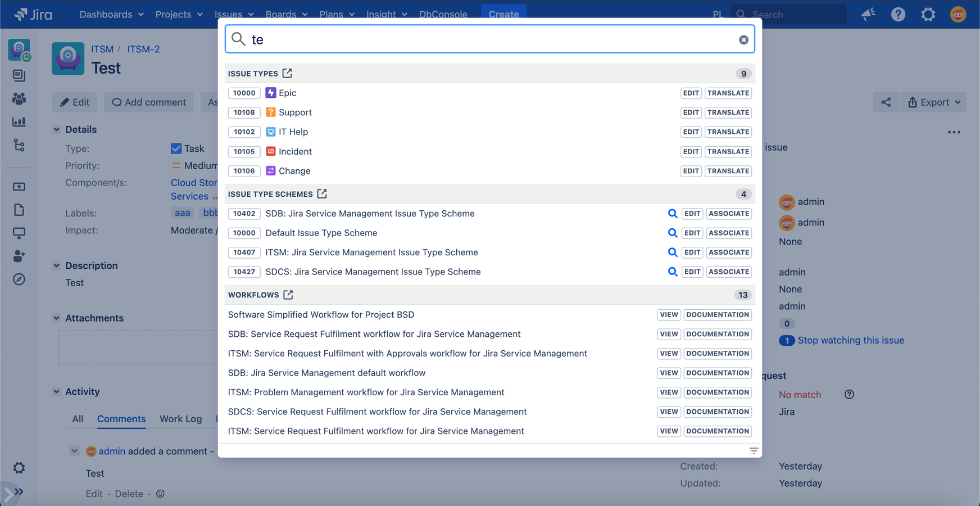Preview SDB issue type scheme magnifier
The height and width of the screenshot is (506, 980).
point(672,214)
